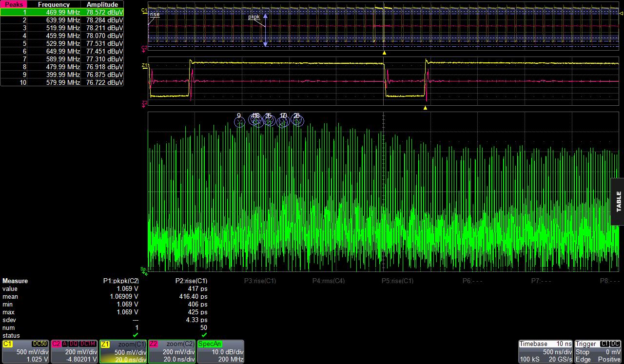Select peak row 10 at 579.99 MHz
The width and height of the screenshot is (624, 364).
[x=62, y=82]
